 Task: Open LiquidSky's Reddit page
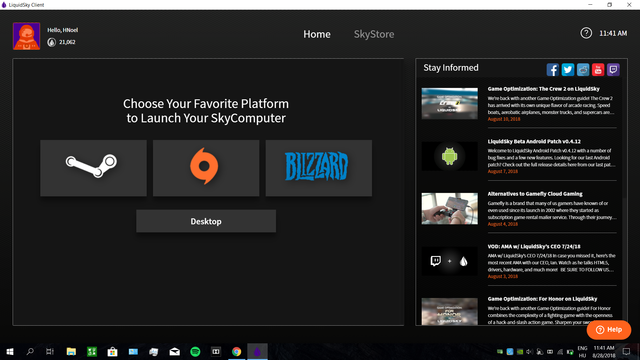pos(583,70)
